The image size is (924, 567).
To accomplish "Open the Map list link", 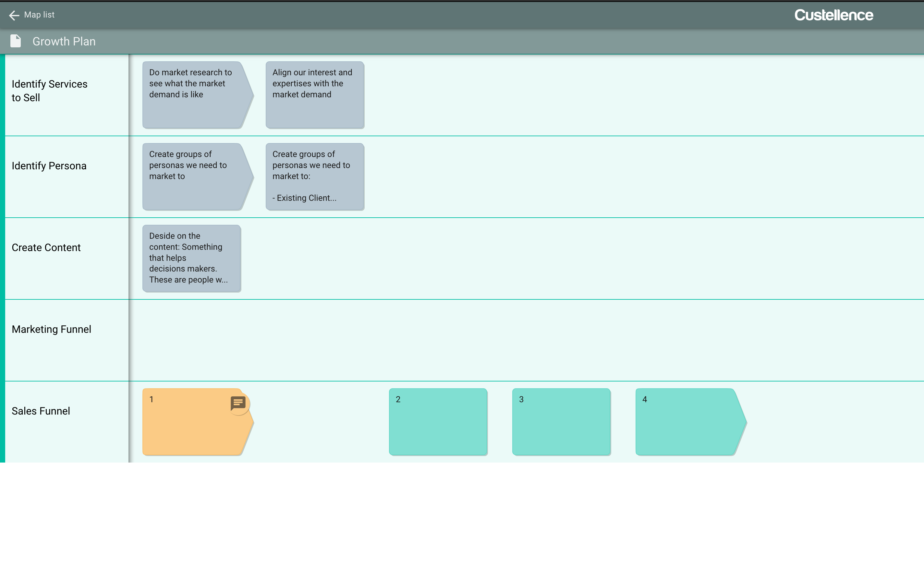I will click(x=39, y=15).
